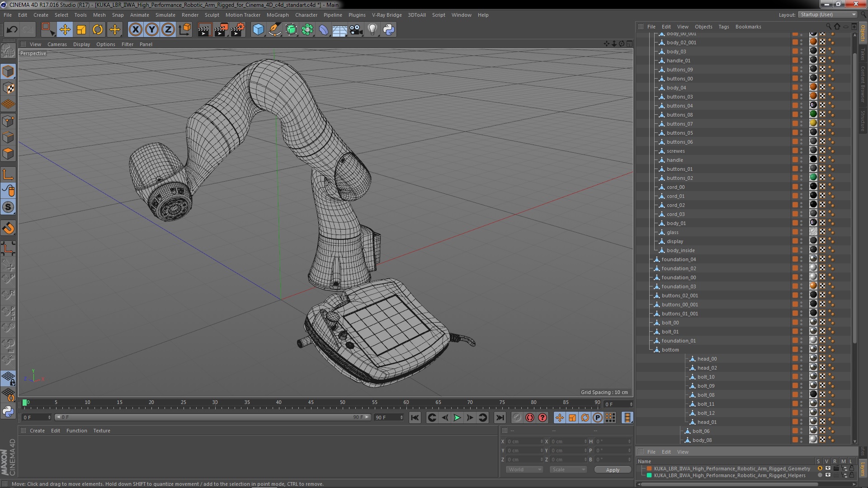This screenshot has height=488, width=868.
Task: Toggle the Y-axis lock
Action: (152, 30)
